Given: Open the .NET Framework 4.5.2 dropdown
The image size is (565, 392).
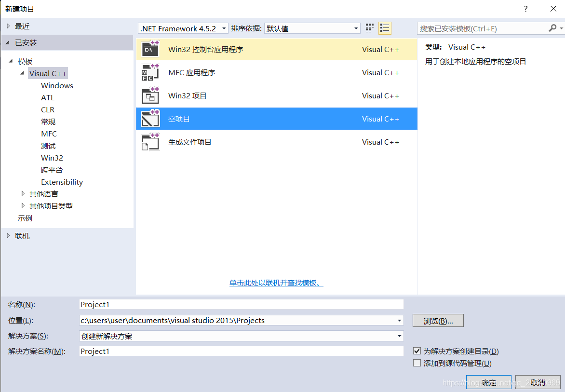Looking at the screenshot, I should [x=224, y=28].
